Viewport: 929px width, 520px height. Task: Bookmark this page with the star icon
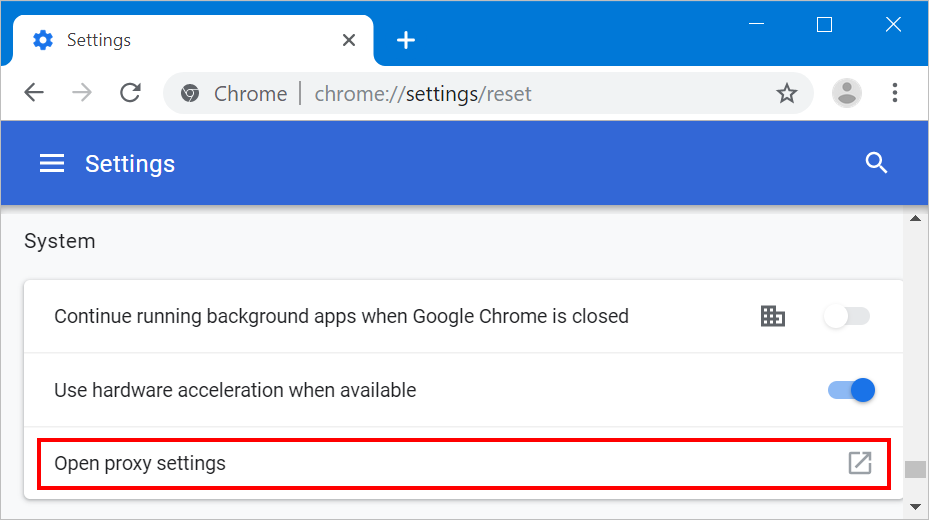pyautogui.click(x=787, y=94)
